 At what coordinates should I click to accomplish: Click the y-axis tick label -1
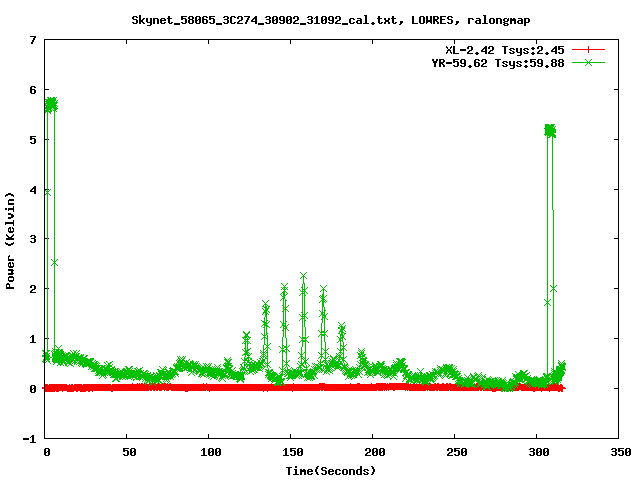coord(30,439)
